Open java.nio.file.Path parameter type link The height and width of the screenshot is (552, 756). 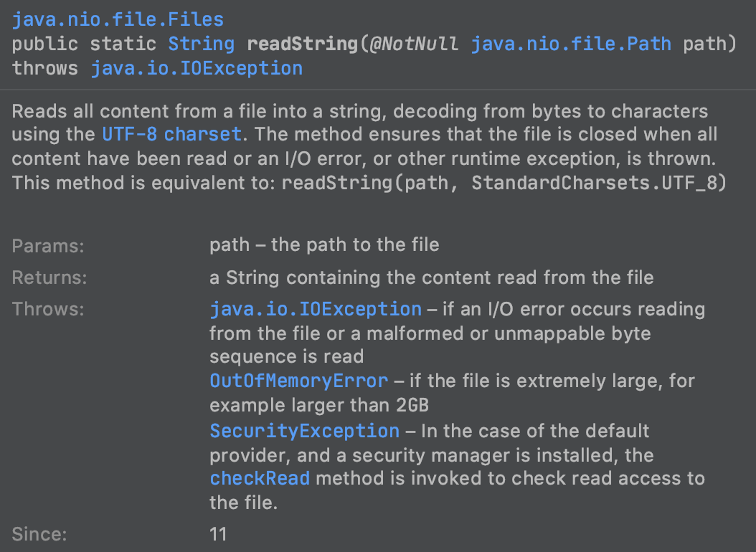point(571,44)
